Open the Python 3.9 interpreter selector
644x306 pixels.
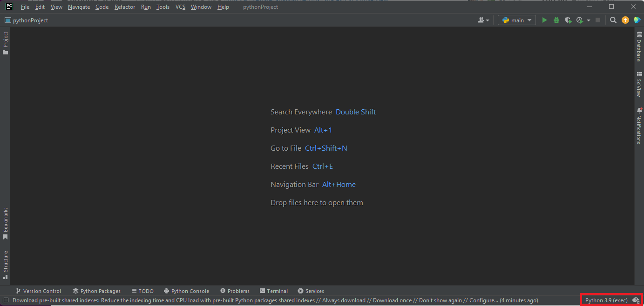coord(606,300)
